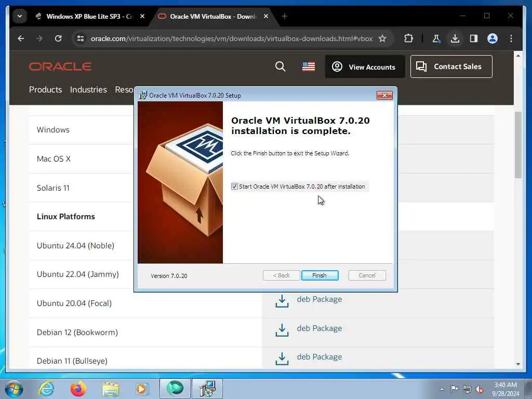532x399 pixels.
Task: Open the Chrome extensions puzzle icon
Action: (408, 38)
